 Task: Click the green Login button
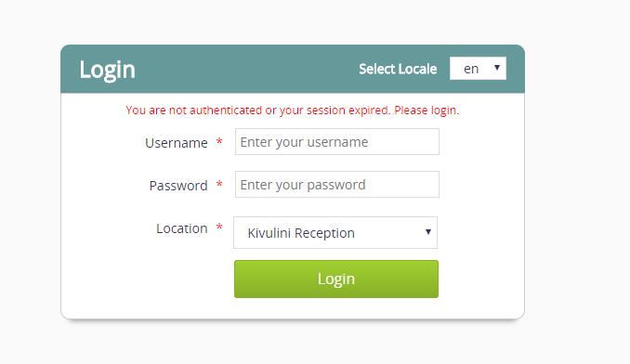click(x=335, y=279)
